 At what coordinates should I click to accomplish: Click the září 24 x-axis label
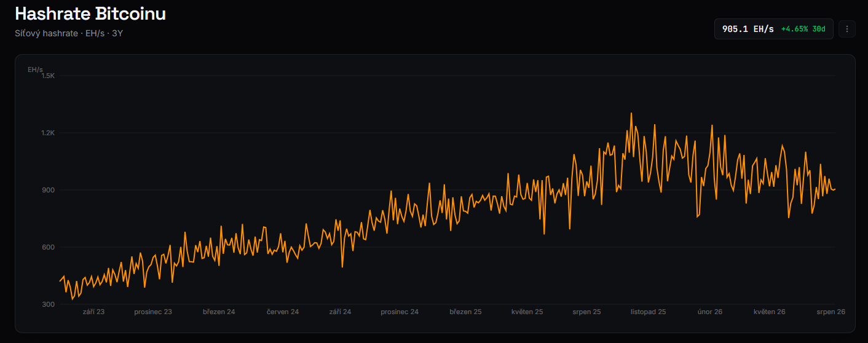click(x=340, y=312)
